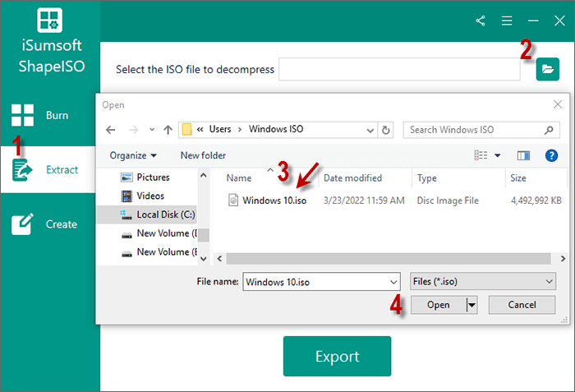Toggle the preview pane icon
Viewport: 575px width, 392px height.
pyautogui.click(x=523, y=155)
